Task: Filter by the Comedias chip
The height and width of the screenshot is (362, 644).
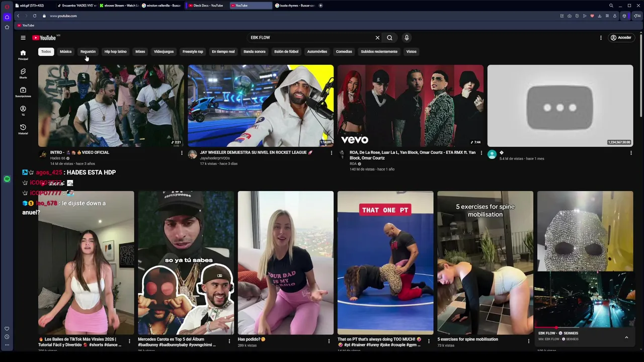Action: tap(344, 52)
